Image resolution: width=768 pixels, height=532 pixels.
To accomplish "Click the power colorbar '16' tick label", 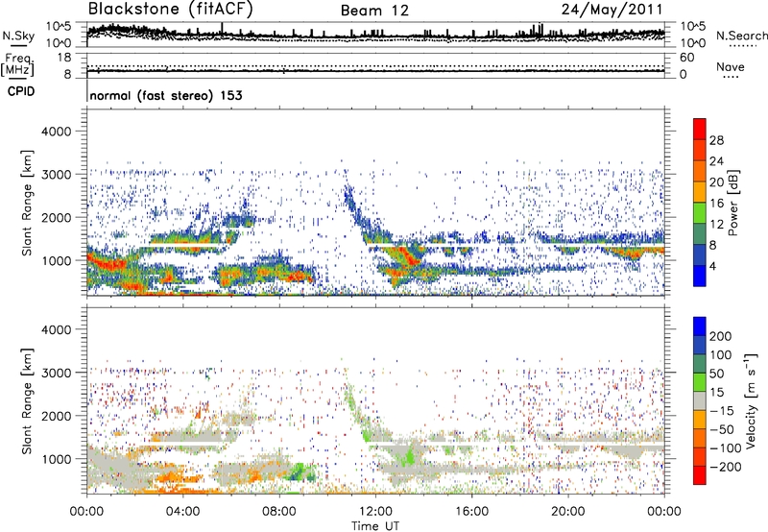I will (716, 204).
